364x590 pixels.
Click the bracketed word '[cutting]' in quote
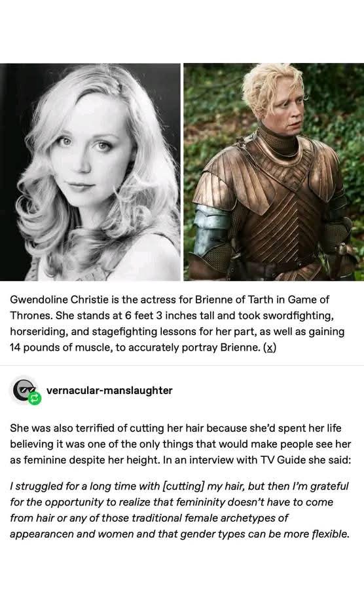(x=183, y=486)
